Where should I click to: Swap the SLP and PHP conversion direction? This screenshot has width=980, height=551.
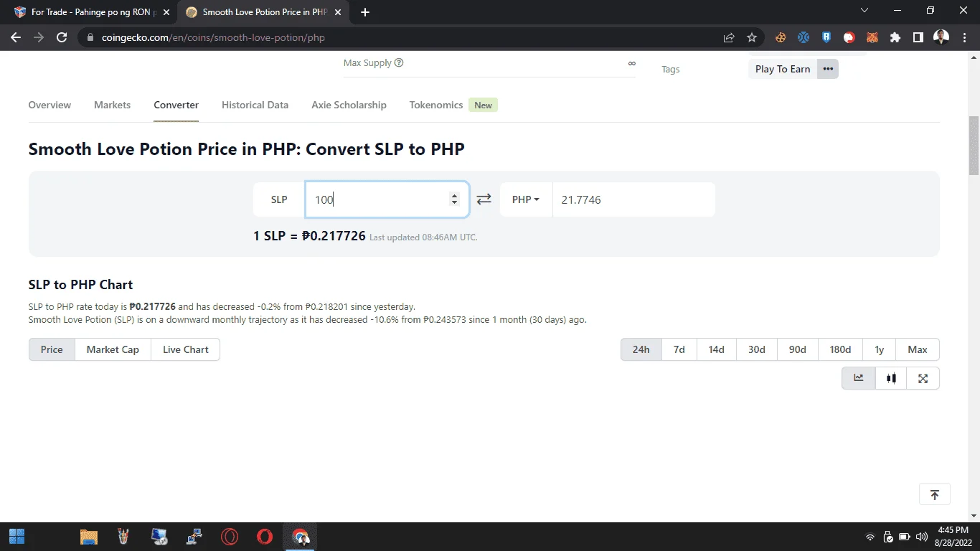coord(484,199)
